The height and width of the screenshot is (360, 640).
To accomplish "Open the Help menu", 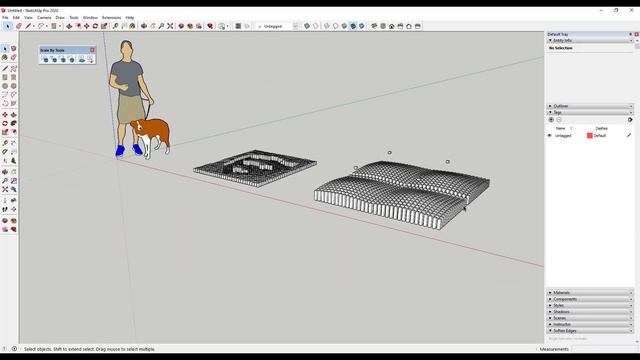I will [130, 18].
